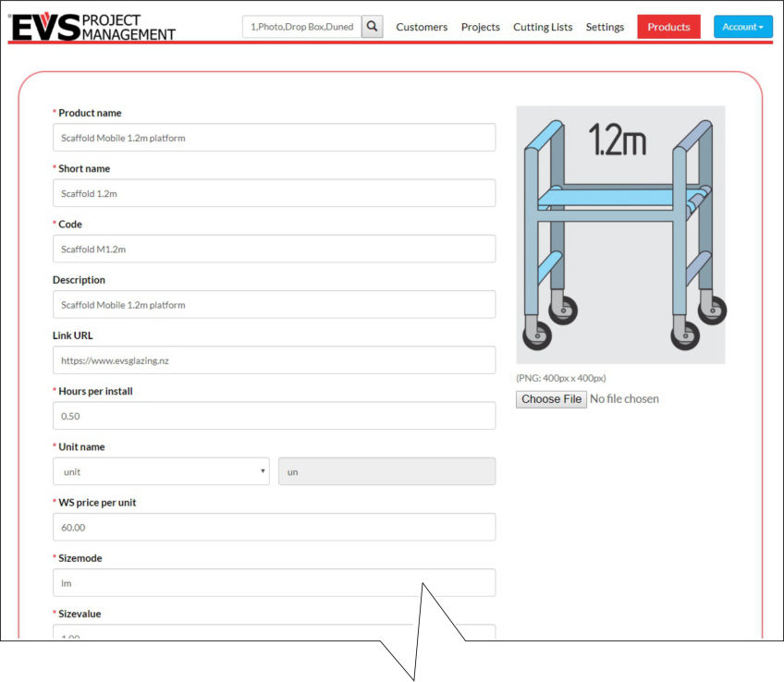The height and width of the screenshot is (682, 784).
Task: Go to the Projects page
Action: point(480,27)
